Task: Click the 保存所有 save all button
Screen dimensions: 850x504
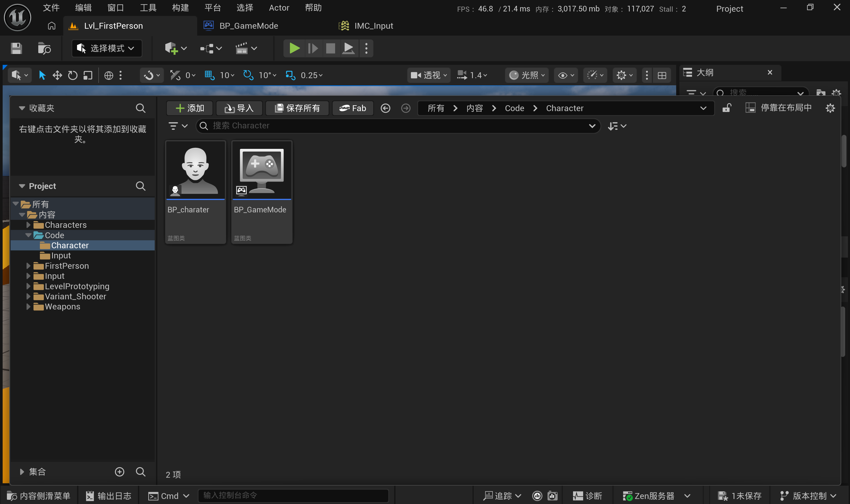Action: (x=297, y=108)
